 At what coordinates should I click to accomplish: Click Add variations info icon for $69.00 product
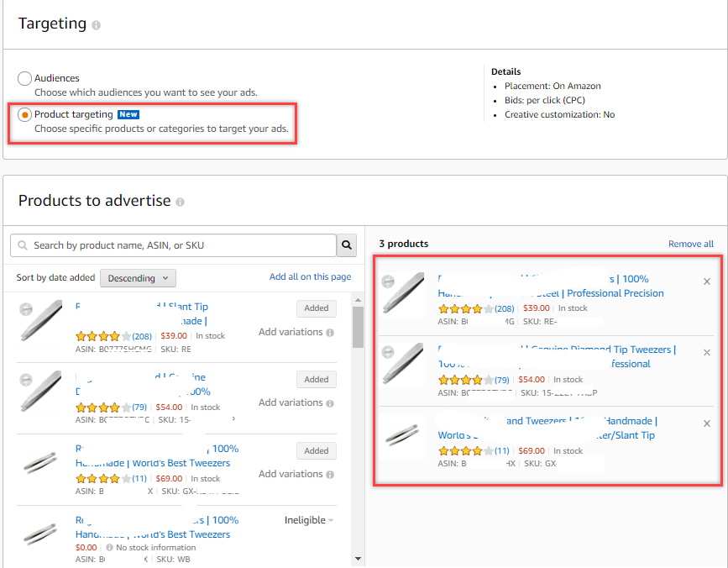coord(330,475)
